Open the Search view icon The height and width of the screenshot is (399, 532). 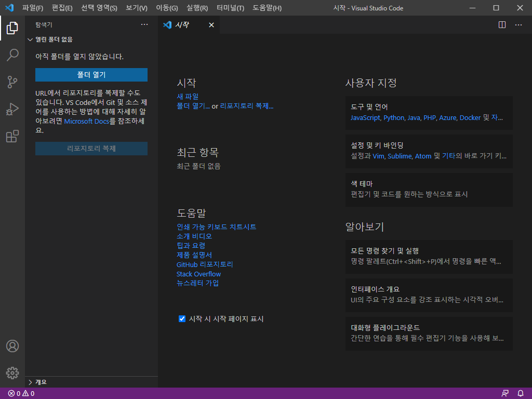12,55
